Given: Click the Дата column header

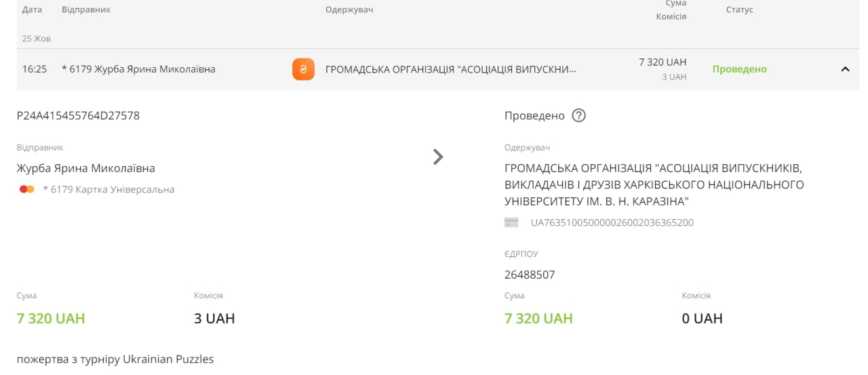Looking at the screenshot, I should point(32,9).
